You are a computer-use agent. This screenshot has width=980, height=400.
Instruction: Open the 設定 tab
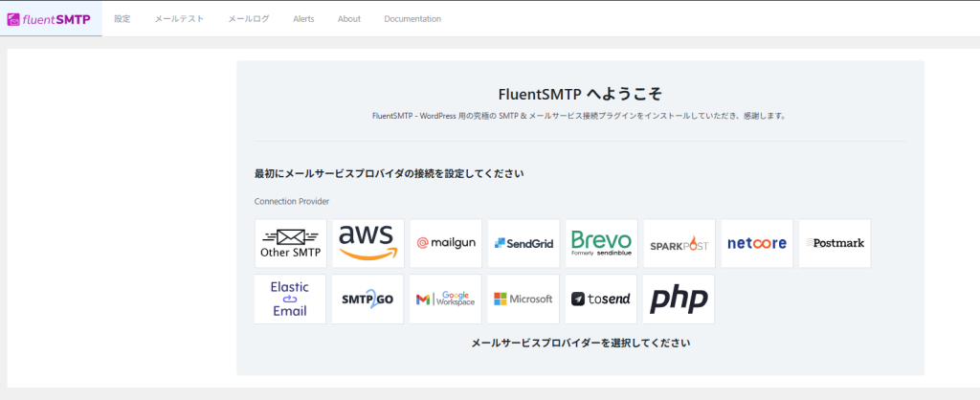pyautogui.click(x=122, y=19)
